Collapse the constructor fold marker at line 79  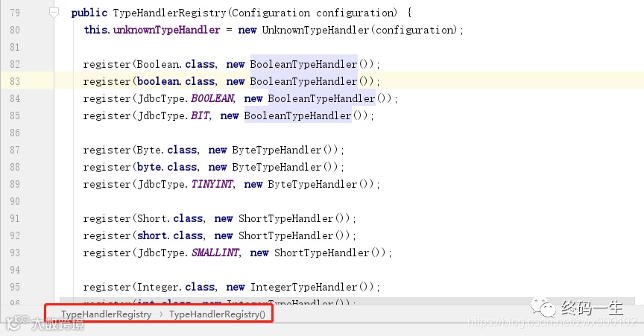tap(54, 13)
